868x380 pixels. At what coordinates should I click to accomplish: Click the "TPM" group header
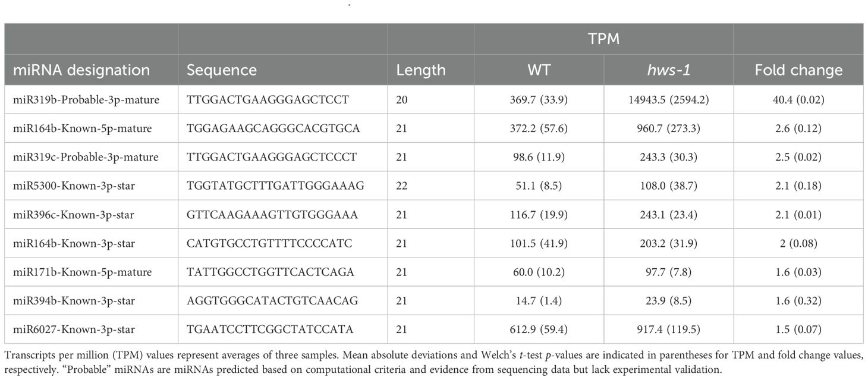603,39
